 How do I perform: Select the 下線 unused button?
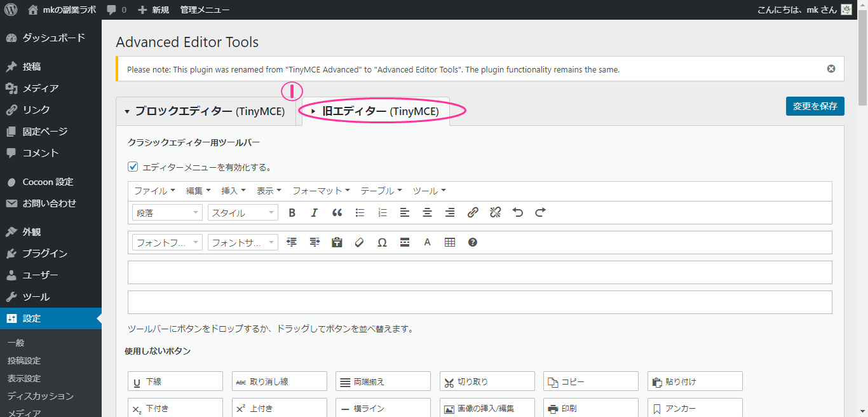point(175,381)
